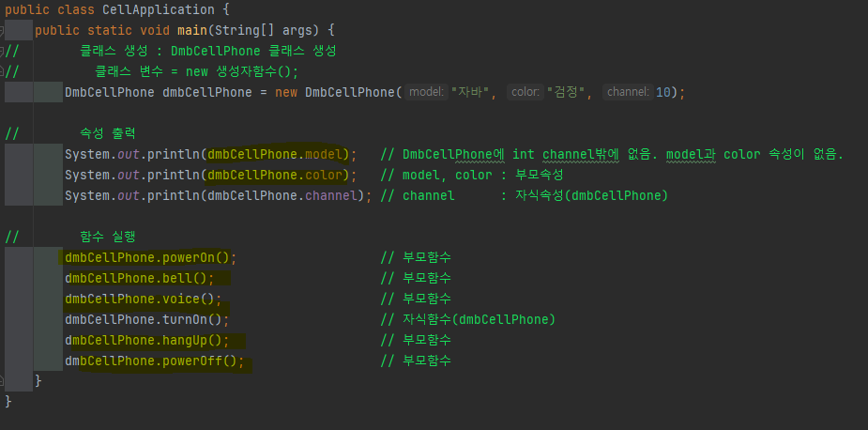
Task: Click DmbCellPhone type at declaration start
Action: pos(110,93)
